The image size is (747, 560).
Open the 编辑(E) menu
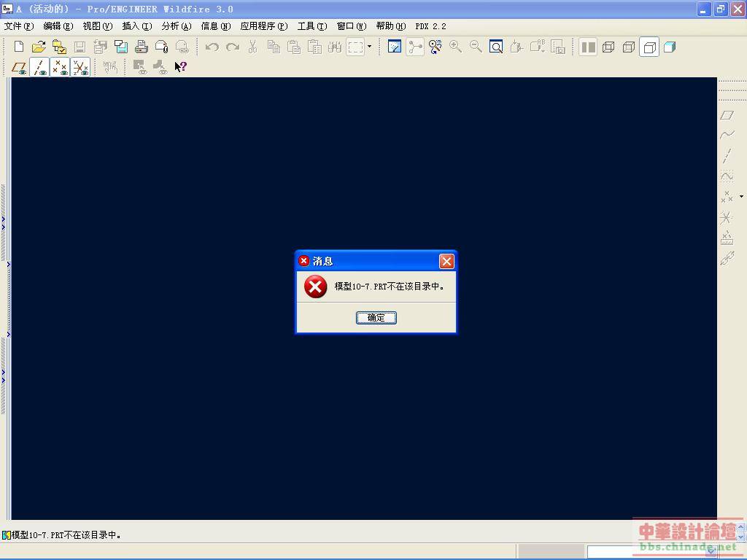[58, 26]
